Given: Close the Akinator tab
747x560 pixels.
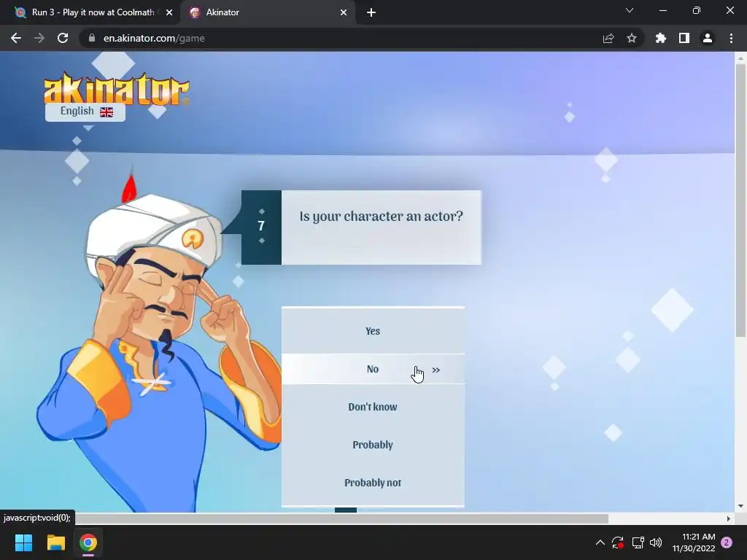Looking at the screenshot, I should click(344, 12).
